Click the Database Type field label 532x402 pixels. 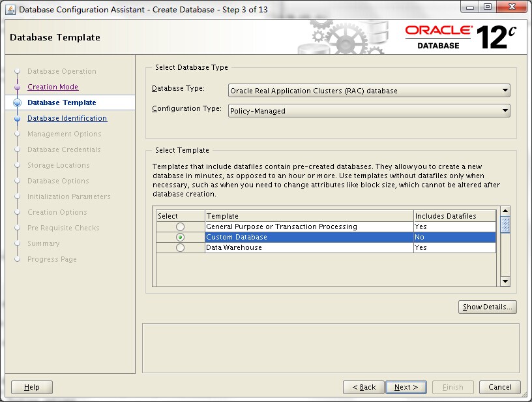pyautogui.click(x=179, y=88)
